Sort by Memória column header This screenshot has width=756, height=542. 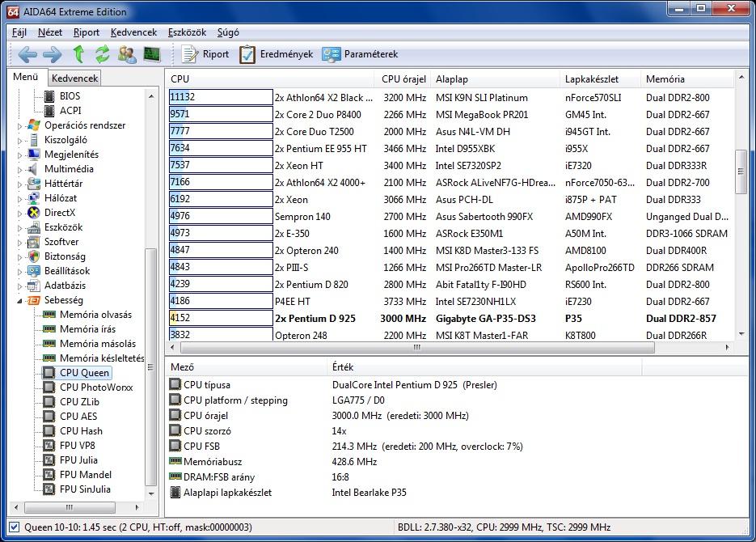pyautogui.click(x=687, y=79)
